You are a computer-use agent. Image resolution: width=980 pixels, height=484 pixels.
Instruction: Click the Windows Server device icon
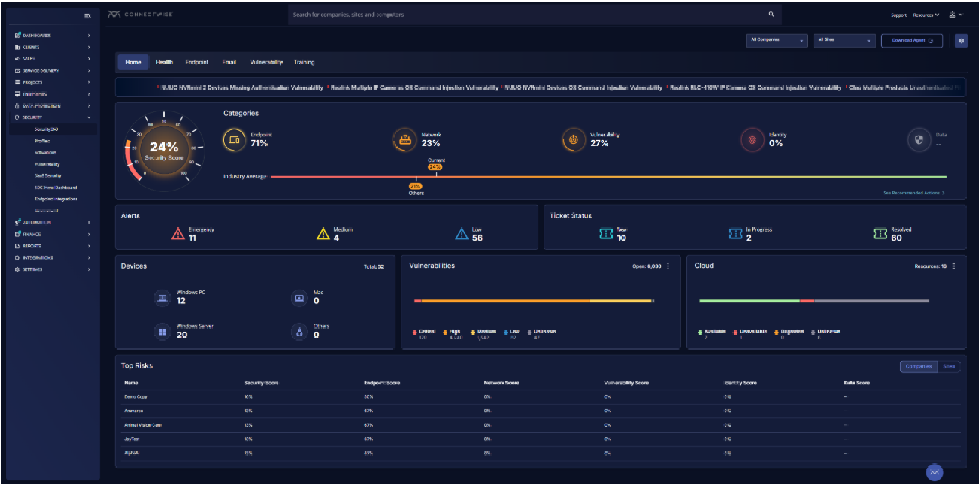coord(162,332)
